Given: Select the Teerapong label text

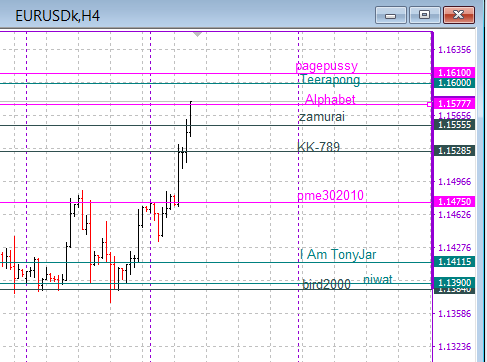Looking at the screenshot, I should tap(330, 80).
